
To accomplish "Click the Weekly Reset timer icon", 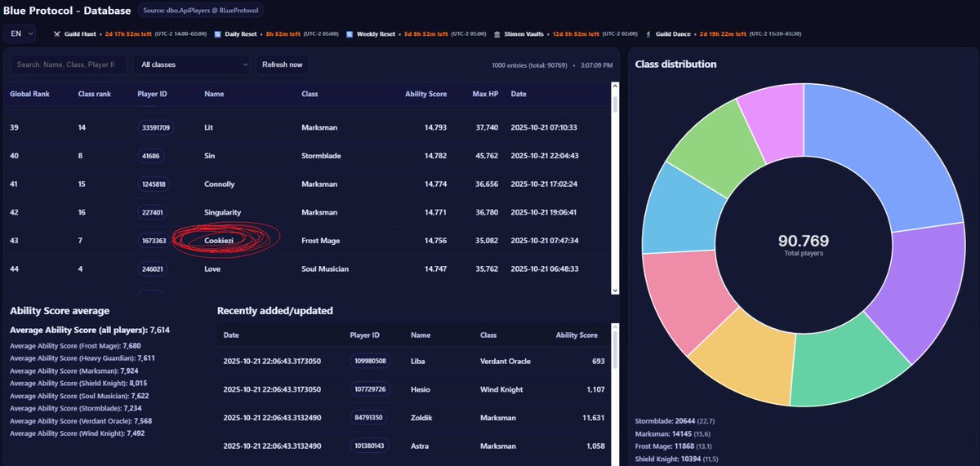I will point(350,34).
